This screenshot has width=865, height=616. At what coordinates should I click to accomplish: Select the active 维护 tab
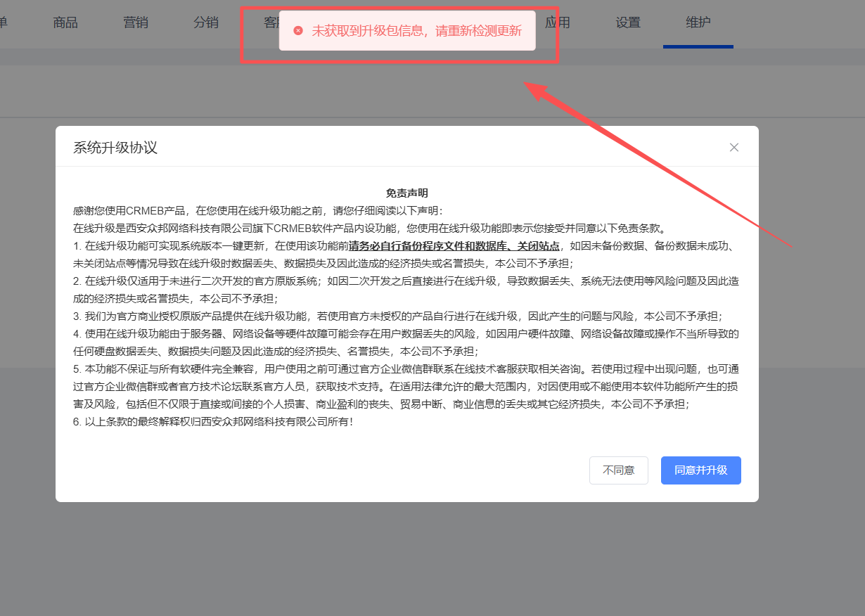tap(698, 23)
